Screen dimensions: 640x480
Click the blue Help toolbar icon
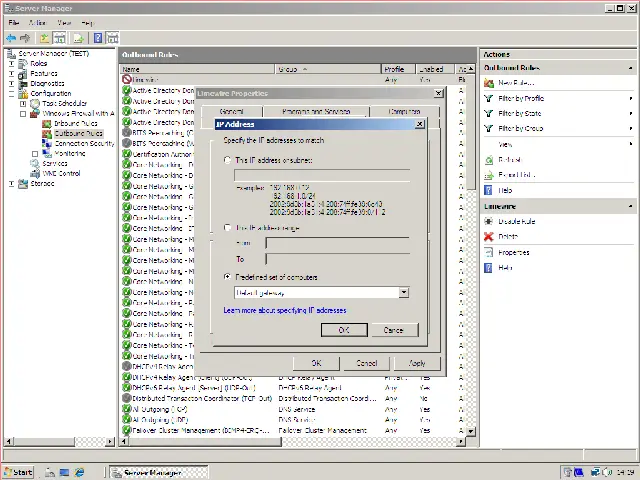tap(98, 38)
